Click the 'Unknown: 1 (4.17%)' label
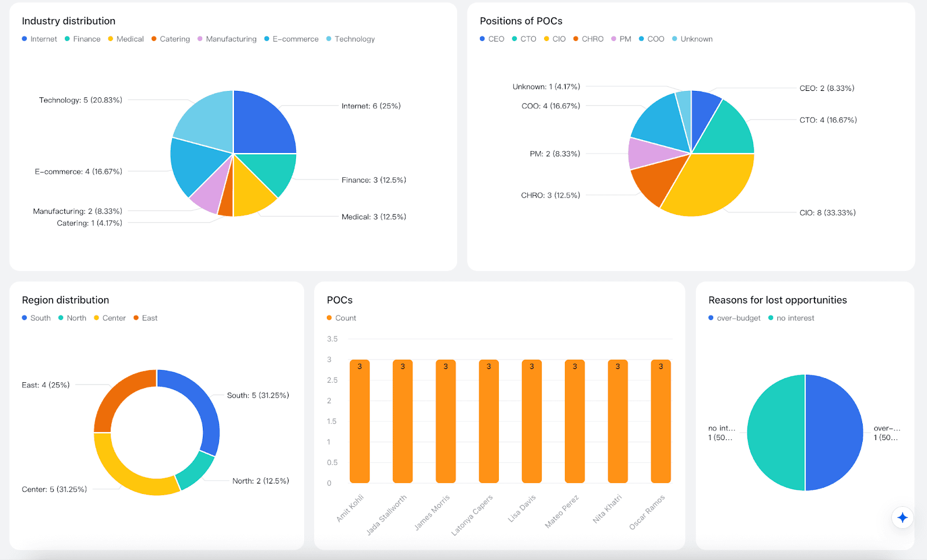 pyautogui.click(x=546, y=87)
